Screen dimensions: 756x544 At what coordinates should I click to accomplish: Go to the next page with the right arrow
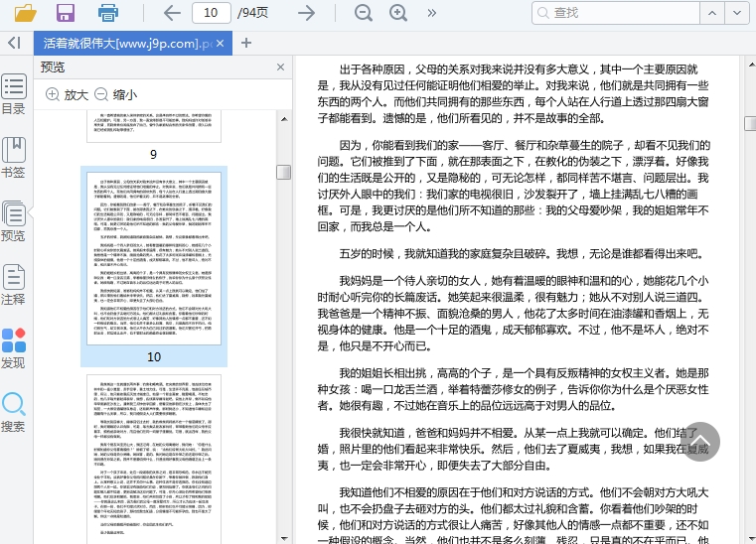click(306, 13)
